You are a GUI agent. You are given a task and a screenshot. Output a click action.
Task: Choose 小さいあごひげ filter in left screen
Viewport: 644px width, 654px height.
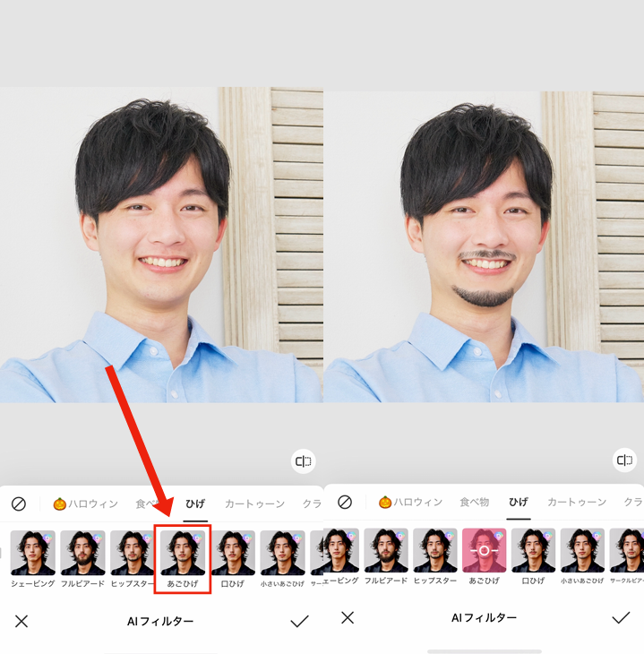tap(282, 558)
